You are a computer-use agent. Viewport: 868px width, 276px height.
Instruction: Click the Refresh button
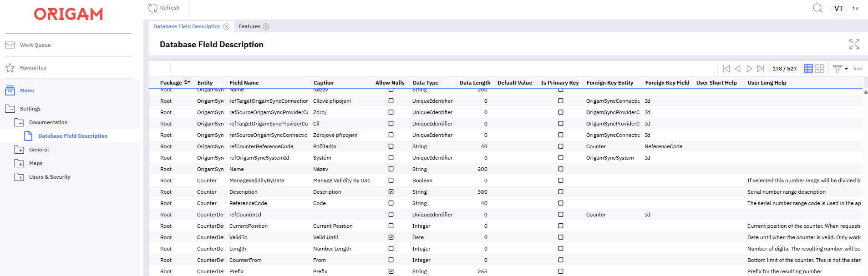pyautogui.click(x=164, y=8)
